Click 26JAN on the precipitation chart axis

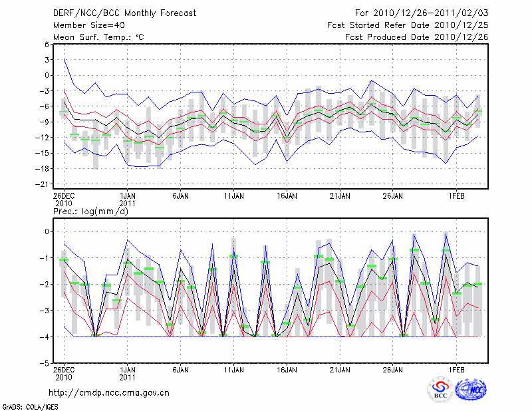tap(393, 370)
